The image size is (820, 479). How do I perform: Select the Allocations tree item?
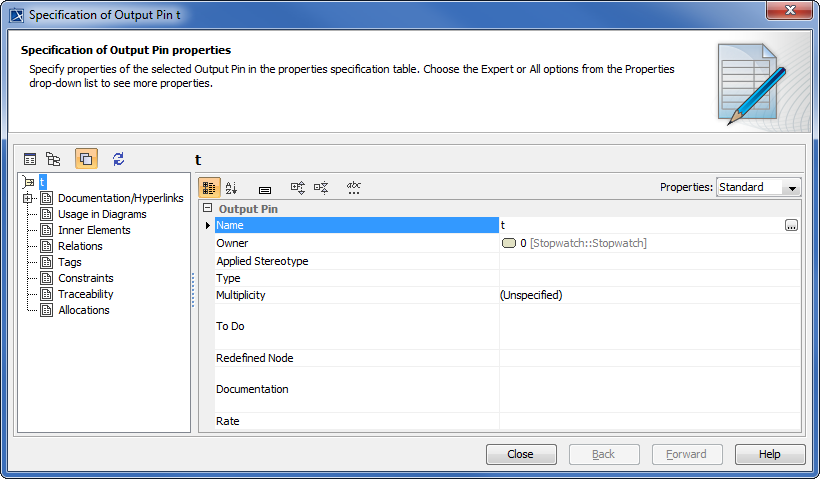pyautogui.click(x=84, y=310)
